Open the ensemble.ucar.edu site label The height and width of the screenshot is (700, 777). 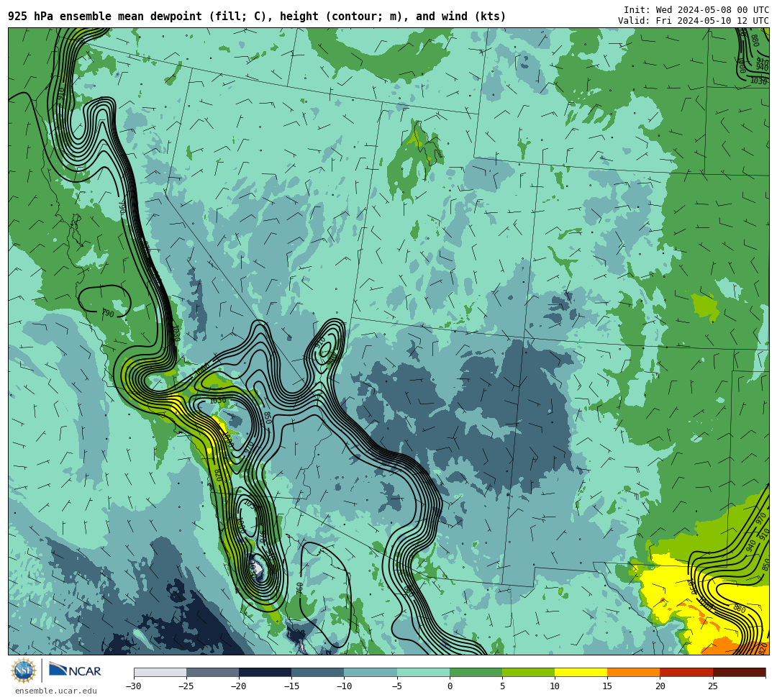coord(56,691)
